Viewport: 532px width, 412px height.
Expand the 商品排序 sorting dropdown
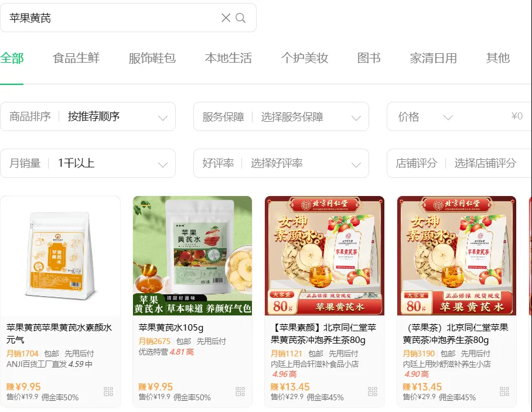[x=88, y=116]
